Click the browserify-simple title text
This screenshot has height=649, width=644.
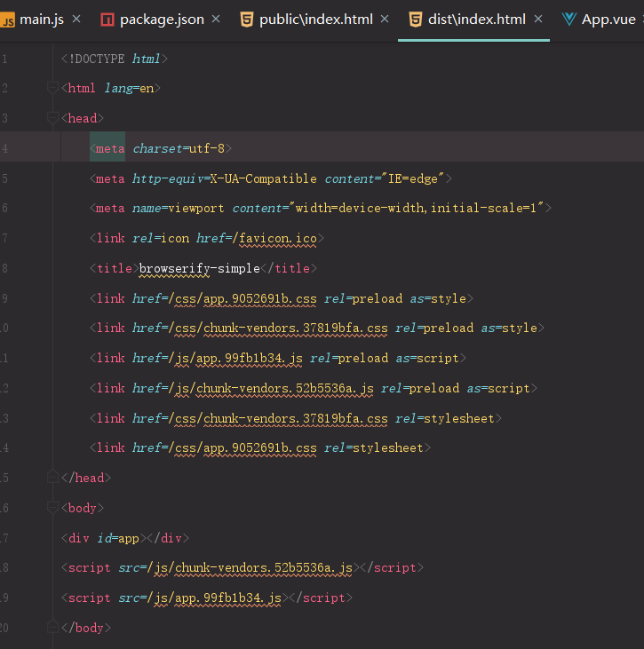tap(199, 269)
